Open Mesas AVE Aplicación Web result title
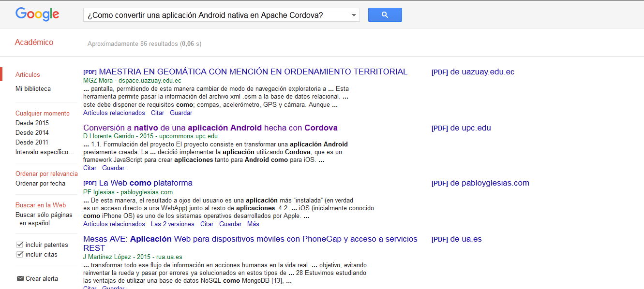The height and width of the screenshot is (289, 644). coord(250,244)
